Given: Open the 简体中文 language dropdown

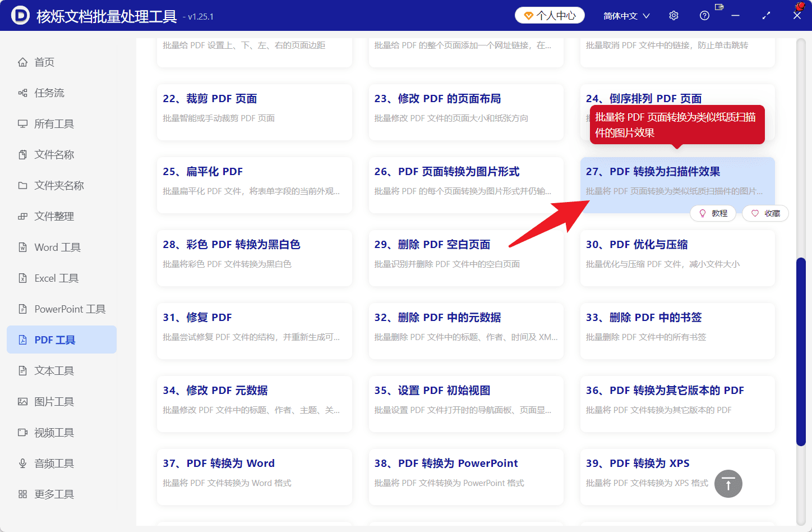Looking at the screenshot, I should point(626,16).
